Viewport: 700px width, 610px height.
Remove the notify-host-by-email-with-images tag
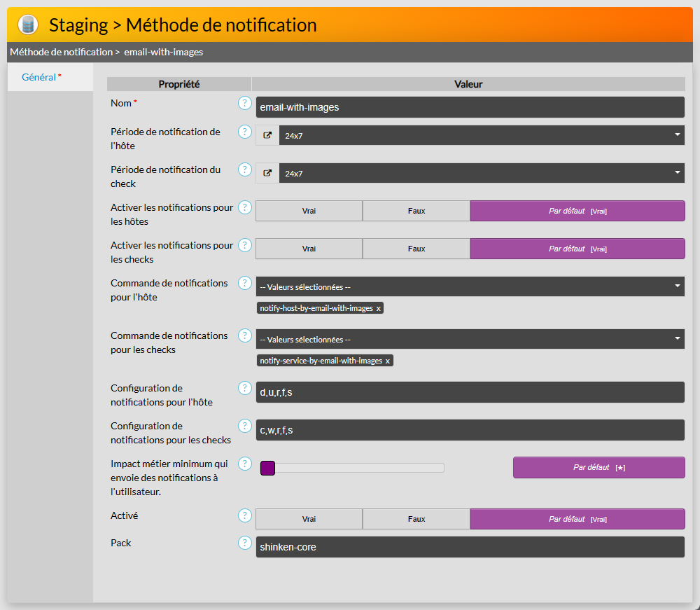click(379, 308)
